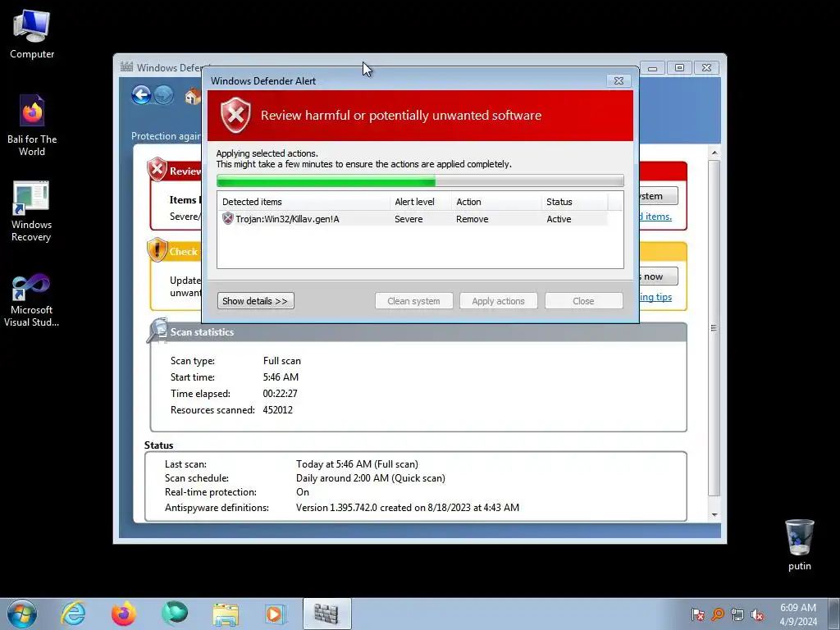Click the yellow Check shield in Defender window
The width and height of the screenshot is (840, 630).
(157, 249)
